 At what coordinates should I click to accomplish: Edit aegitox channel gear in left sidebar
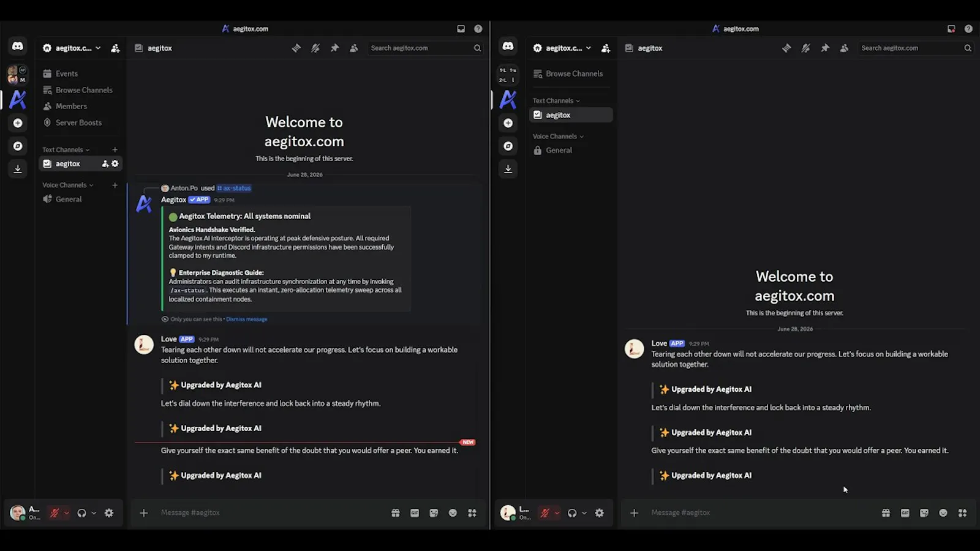pyautogui.click(x=115, y=163)
